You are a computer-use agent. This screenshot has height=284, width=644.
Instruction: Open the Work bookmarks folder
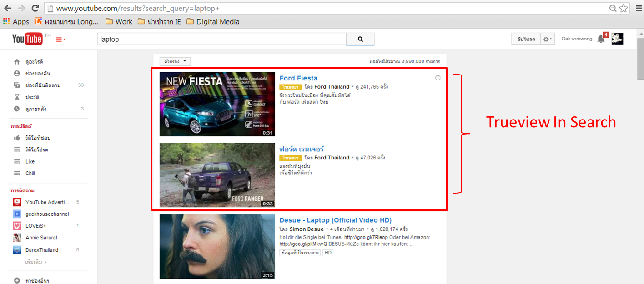(x=119, y=21)
